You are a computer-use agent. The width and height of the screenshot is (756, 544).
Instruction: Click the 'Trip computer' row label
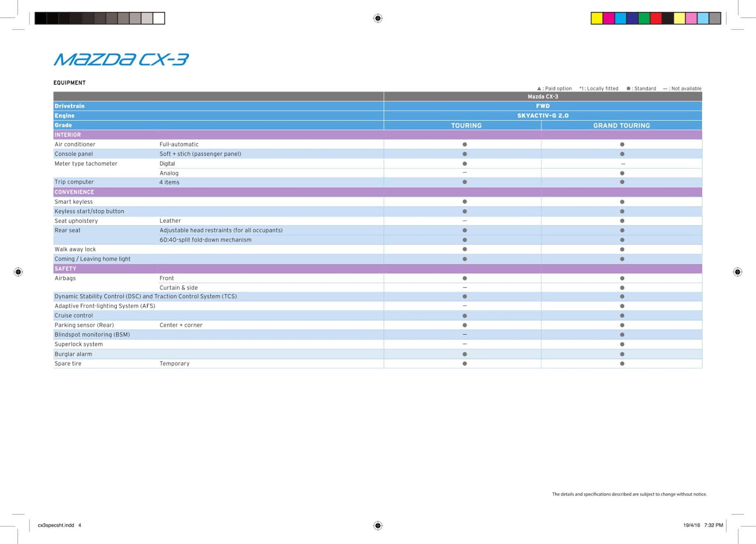coord(74,182)
